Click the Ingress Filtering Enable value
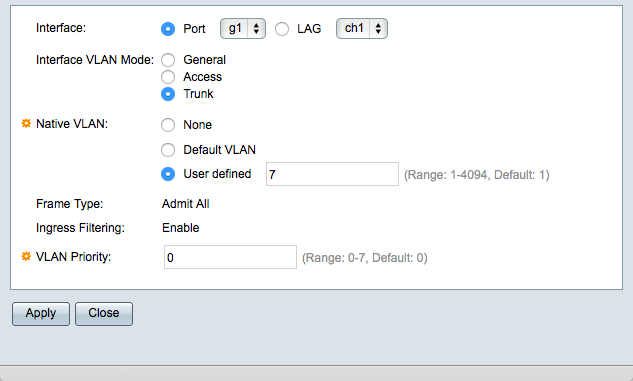The image size is (633, 381). (180, 228)
